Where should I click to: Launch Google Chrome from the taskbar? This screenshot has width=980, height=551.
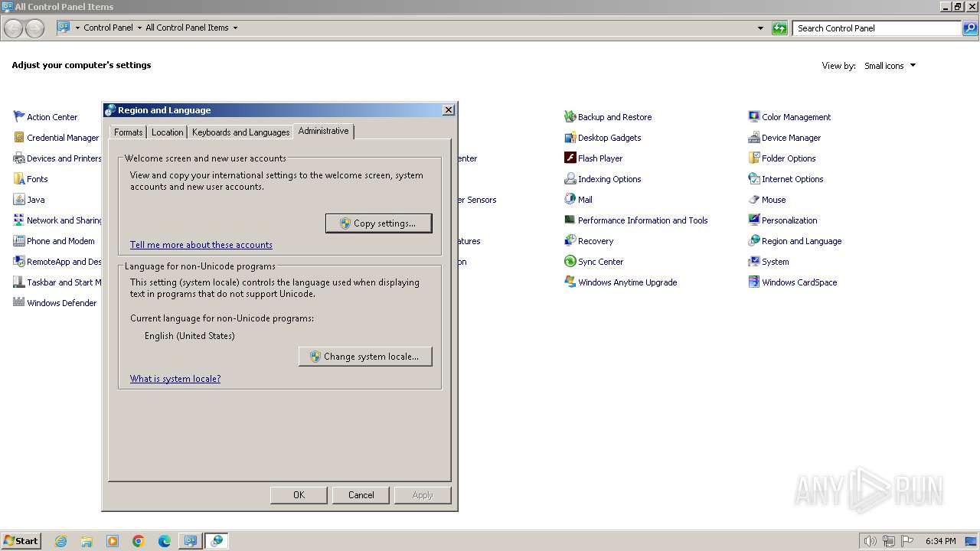coord(139,541)
